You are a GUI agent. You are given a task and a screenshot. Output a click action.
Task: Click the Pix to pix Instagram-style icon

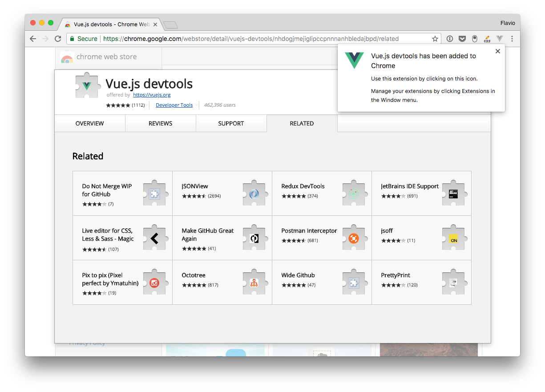coord(155,282)
